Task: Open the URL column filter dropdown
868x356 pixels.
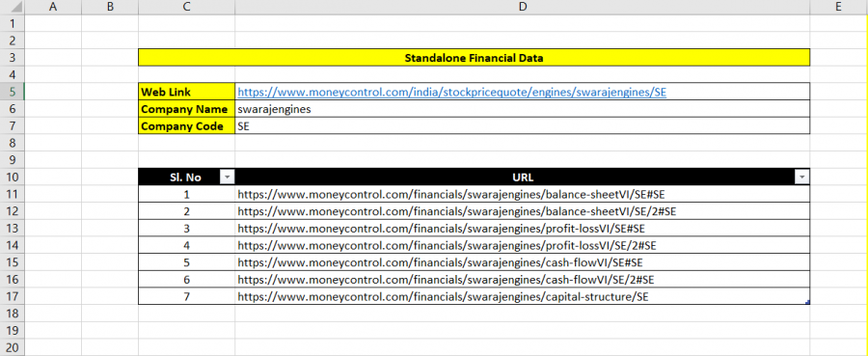Action: point(802,178)
